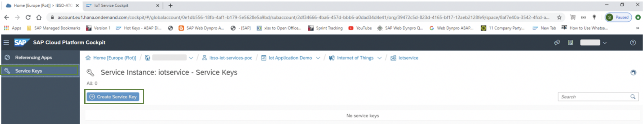Open SAP Managed Bookmarks folder
This screenshot has width=644, height=124.
coord(54,28)
